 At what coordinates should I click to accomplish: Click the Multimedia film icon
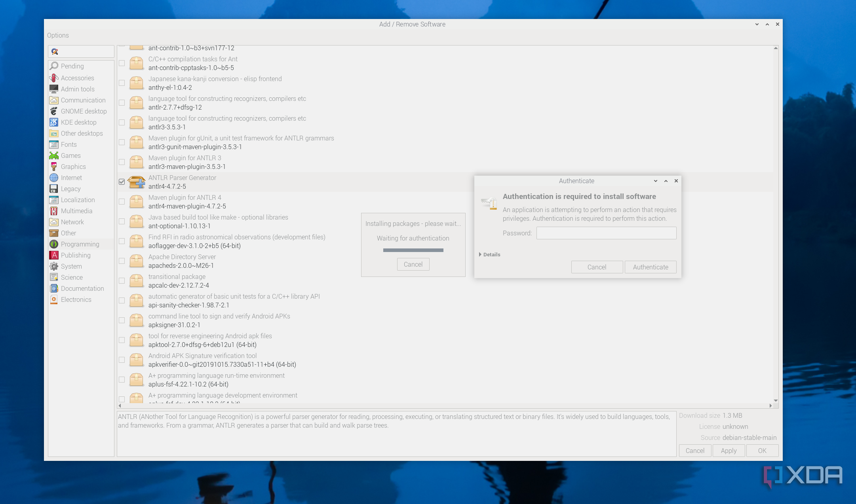tap(54, 211)
